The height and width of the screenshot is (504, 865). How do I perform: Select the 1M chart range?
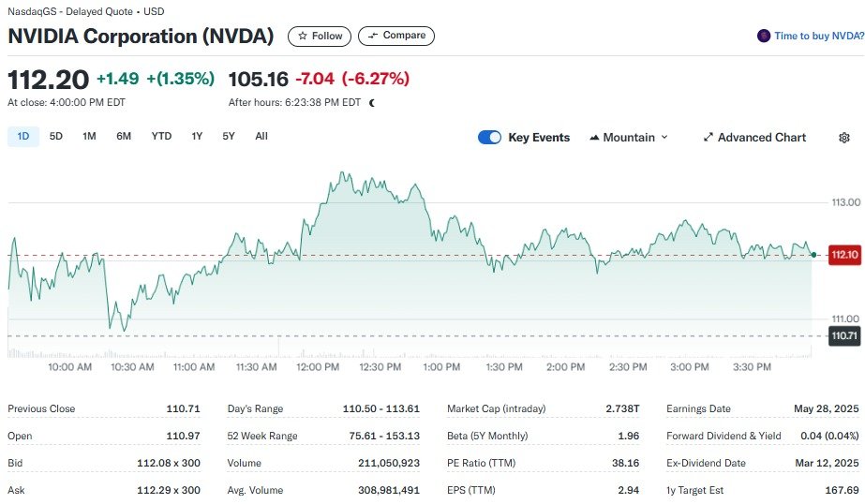click(89, 137)
